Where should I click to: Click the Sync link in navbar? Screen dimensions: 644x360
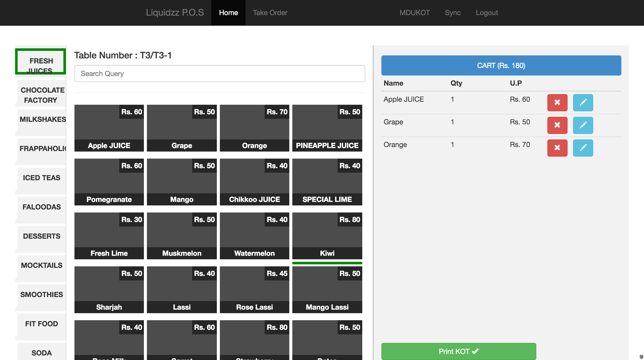click(453, 13)
